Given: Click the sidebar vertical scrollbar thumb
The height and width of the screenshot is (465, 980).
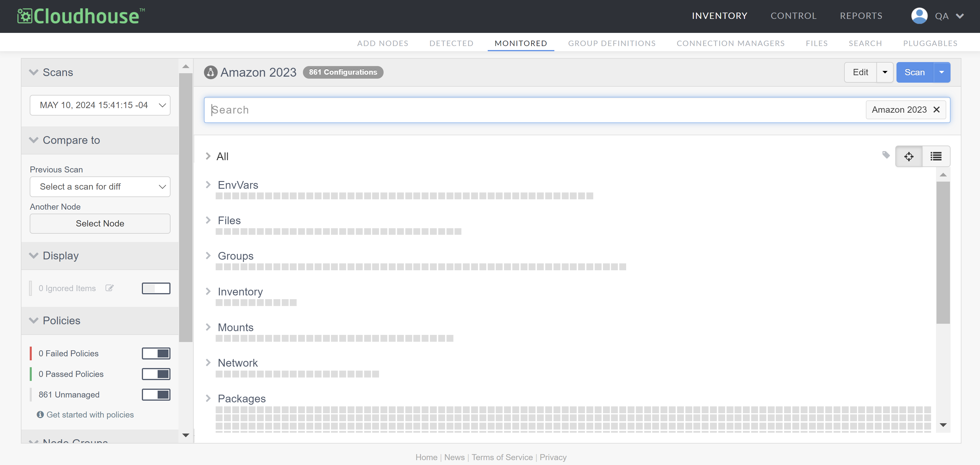Looking at the screenshot, I should 186,208.
